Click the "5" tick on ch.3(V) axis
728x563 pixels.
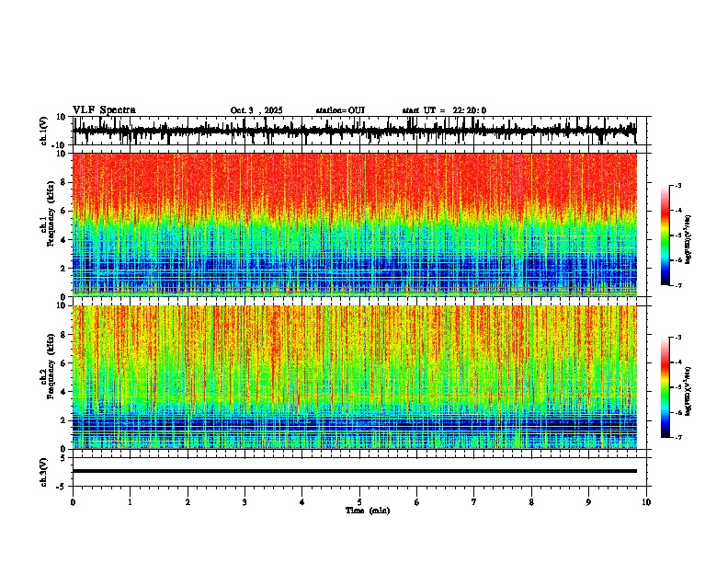[64, 457]
